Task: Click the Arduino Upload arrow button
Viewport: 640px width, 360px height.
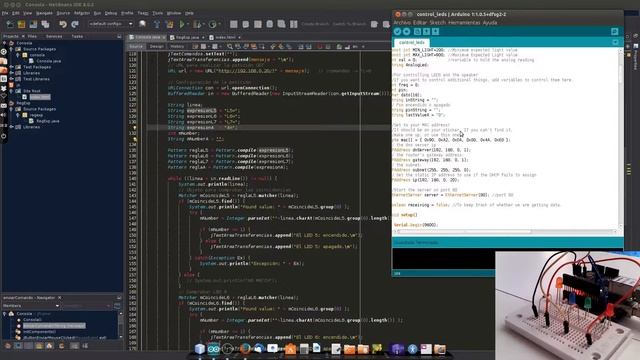Action: click(x=407, y=31)
